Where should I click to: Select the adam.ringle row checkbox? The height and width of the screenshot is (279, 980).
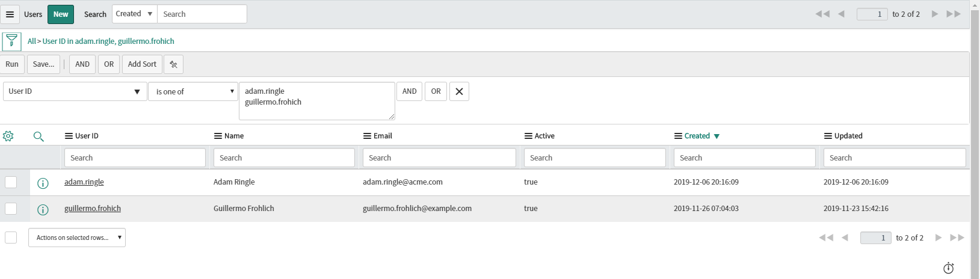pyautogui.click(x=11, y=182)
